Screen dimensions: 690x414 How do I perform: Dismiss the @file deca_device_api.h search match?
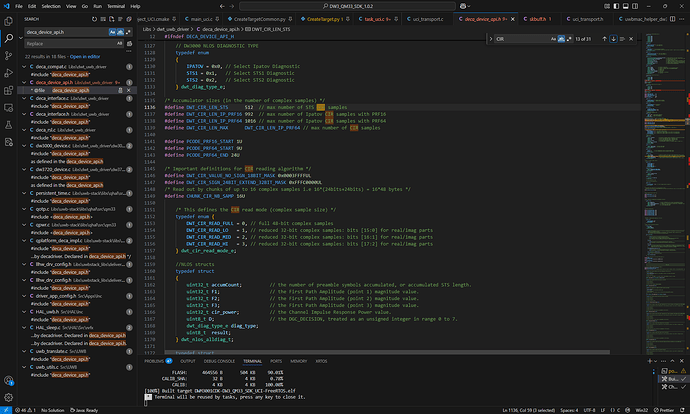pos(128,90)
